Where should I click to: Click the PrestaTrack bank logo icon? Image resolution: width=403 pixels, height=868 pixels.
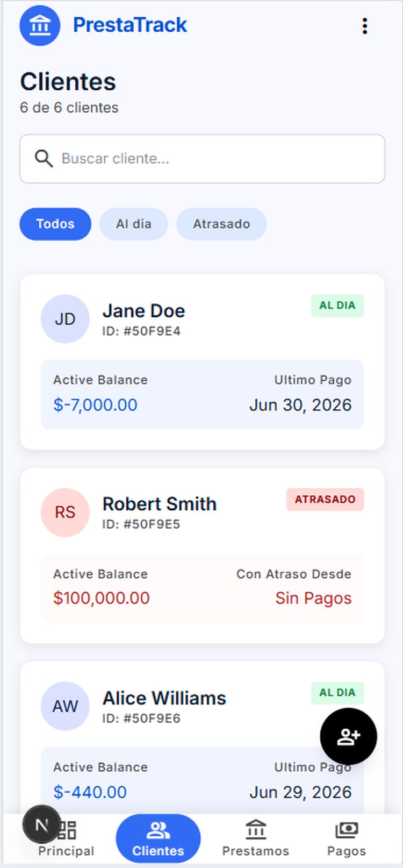click(40, 25)
